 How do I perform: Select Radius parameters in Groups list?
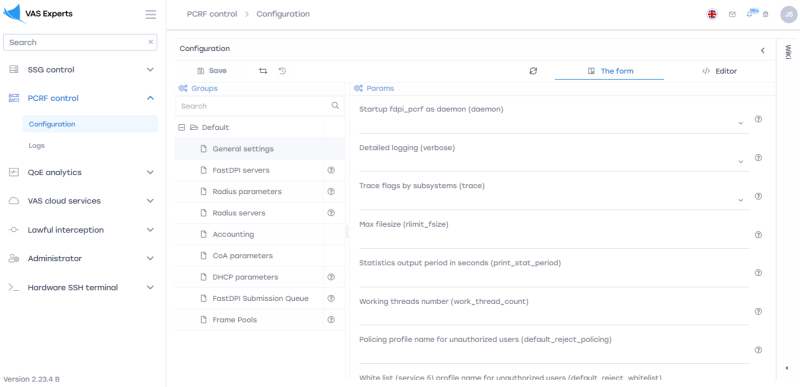click(x=247, y=191)
